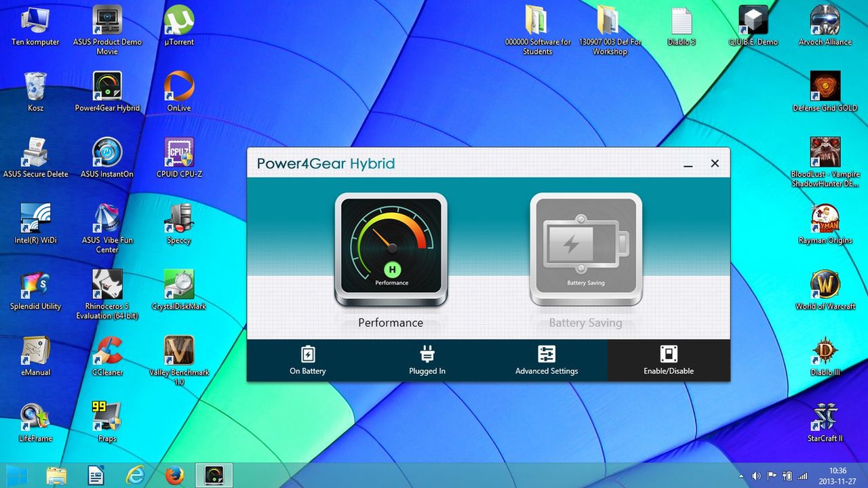The width and height of the screenshot is (868, 488).
Task: Launch Firefox from the taskbar
Action: click(175, 475)
